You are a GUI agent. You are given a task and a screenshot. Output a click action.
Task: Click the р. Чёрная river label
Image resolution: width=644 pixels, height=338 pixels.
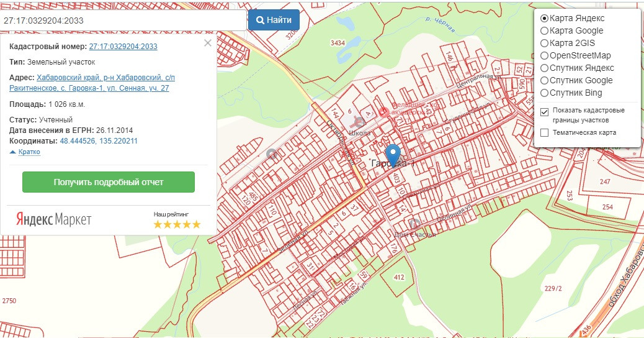pyautogui.click(x=441, y=25)
